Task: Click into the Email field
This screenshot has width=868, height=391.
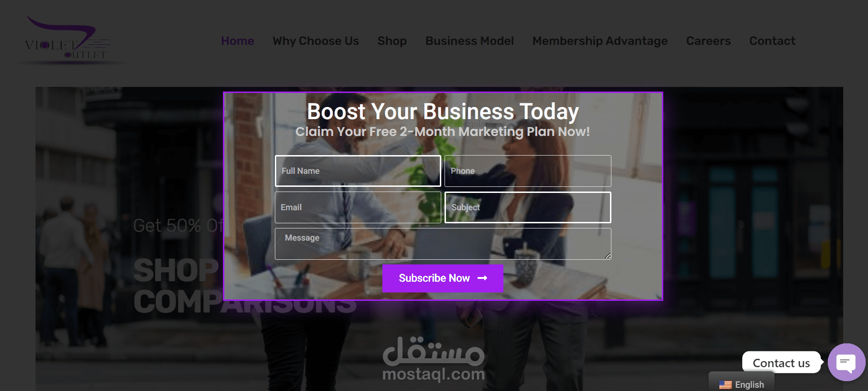Action: pos(358,207)
